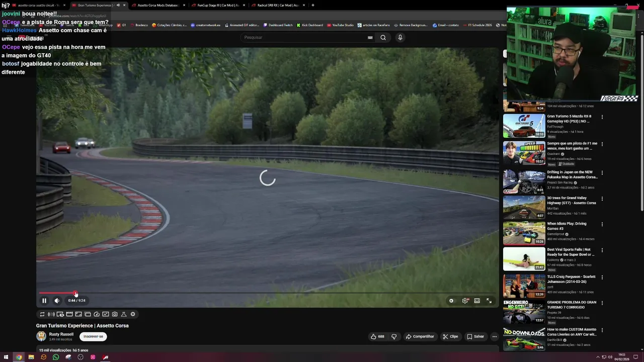The width and height of the screenshot is (644, 362).
Task: Like the video showing 688 likes
Action: coord(377,336)
